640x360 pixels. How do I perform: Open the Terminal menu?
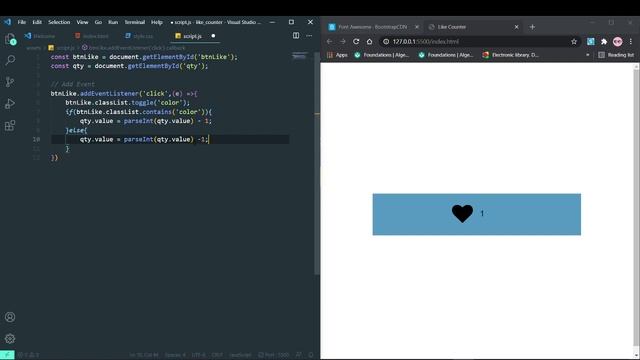point(135,22)
